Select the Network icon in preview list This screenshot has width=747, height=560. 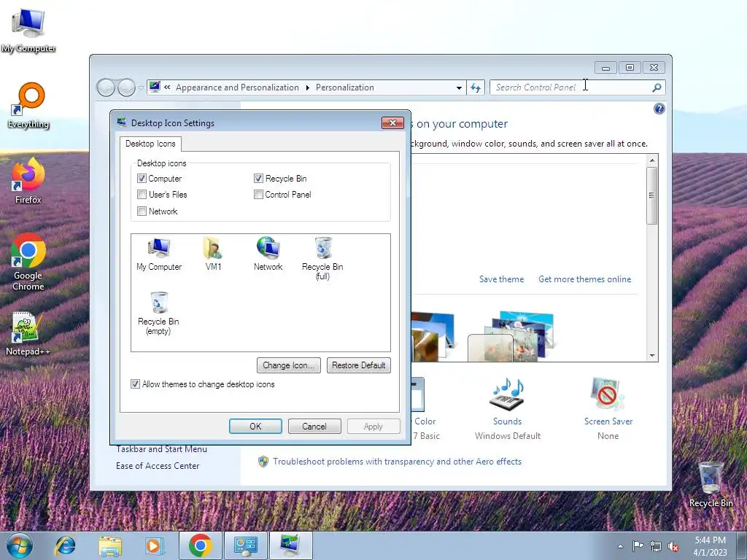268,254
